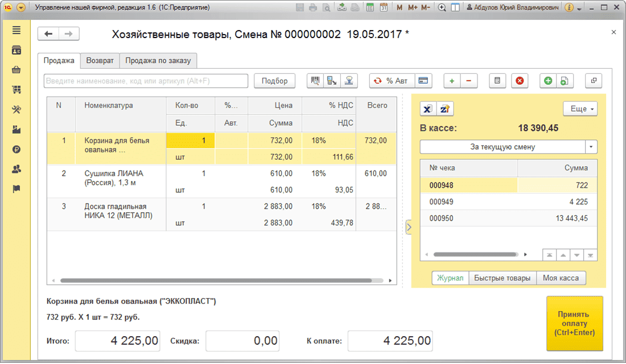The image size is (626, 364).
Task: Open the purchases cart icon in sidebar
Action: tap(17, 90)
